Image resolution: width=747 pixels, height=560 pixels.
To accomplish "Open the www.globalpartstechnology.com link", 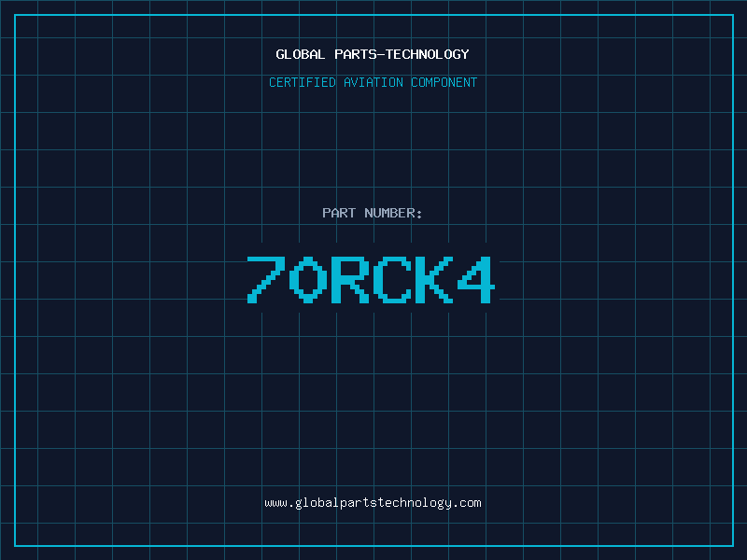I will [373, 503].
